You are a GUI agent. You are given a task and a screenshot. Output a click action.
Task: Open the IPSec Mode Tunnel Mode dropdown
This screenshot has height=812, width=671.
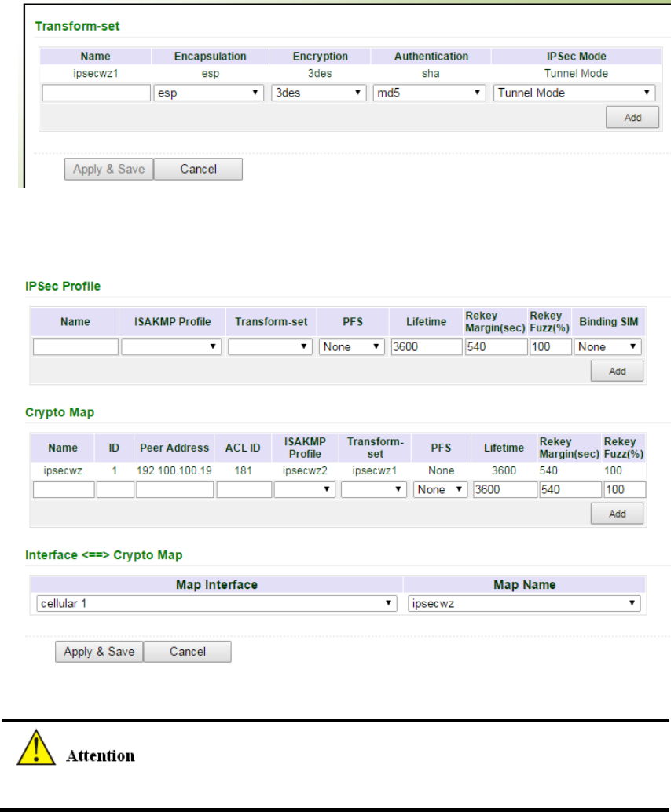coord(574,93)
